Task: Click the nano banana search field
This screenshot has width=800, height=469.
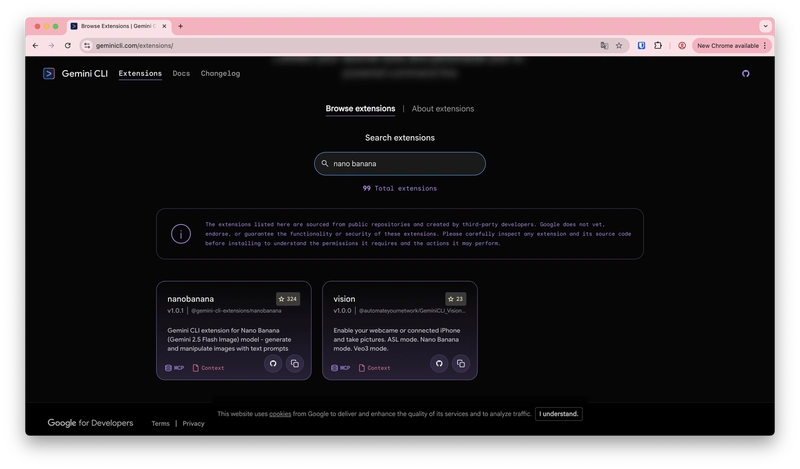Action: tap(400, 164)
